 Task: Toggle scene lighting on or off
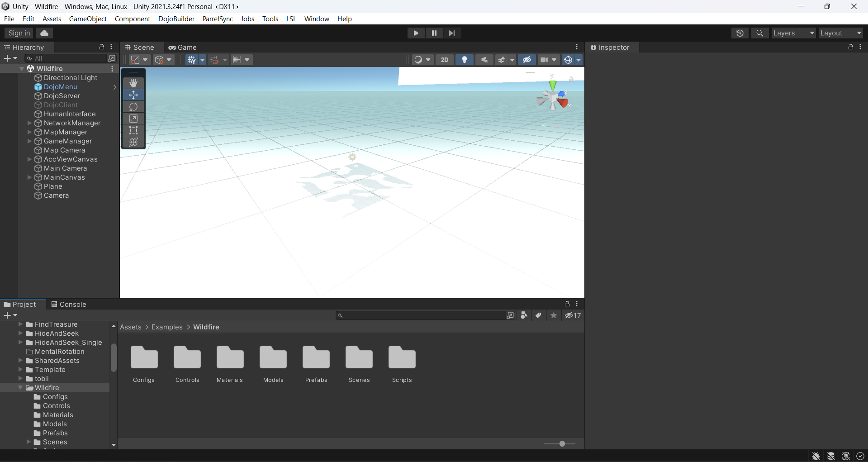(x=465, y=60)
